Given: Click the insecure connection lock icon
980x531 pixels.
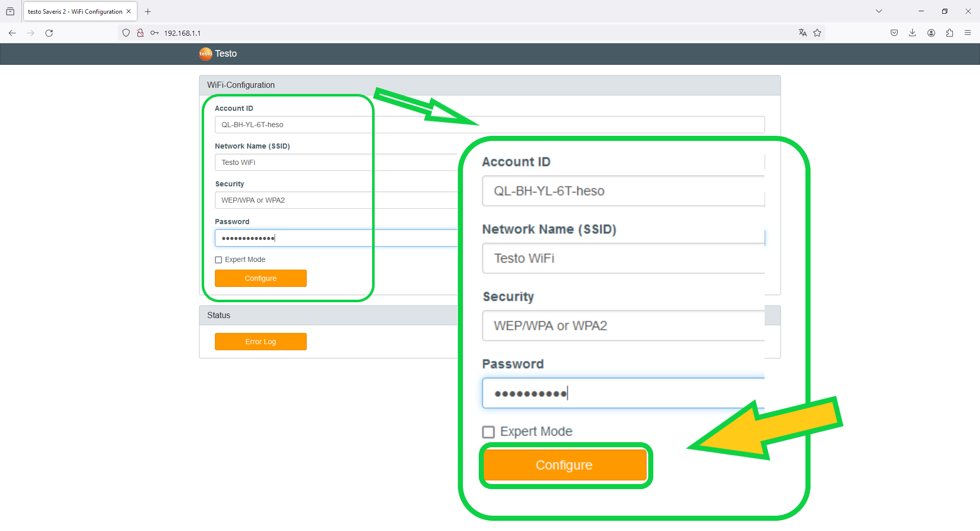Looking at the screenshot, I should point(140,33).
